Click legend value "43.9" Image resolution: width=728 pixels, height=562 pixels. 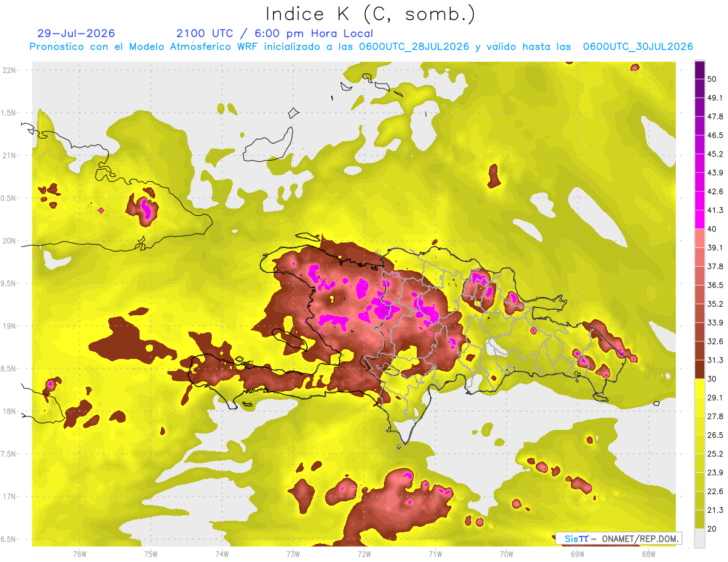[715, 173]
